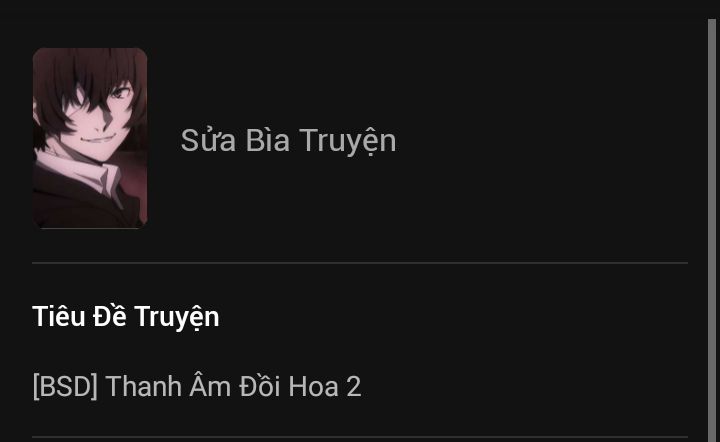The width and height of the screenshot is (720, 442).
Task: Click the word 'Đồi' in the story title
Action: point(259,386)
